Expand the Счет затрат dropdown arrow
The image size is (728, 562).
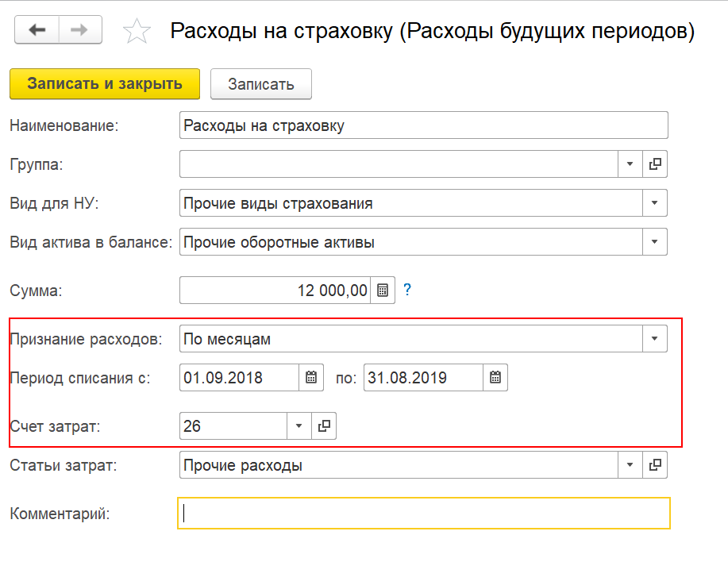click(x=299, y=426)
